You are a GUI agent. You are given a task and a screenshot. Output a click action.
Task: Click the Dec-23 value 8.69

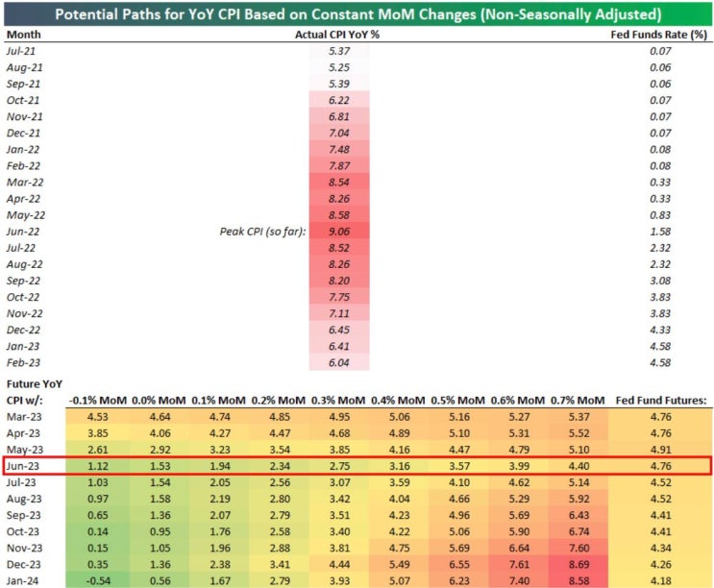point(579,564)
